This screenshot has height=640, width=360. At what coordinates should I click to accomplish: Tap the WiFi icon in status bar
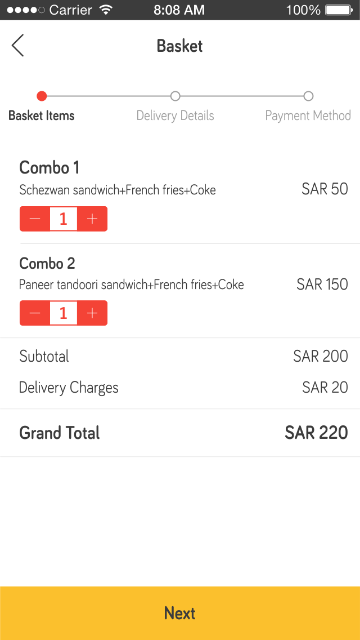106,10
